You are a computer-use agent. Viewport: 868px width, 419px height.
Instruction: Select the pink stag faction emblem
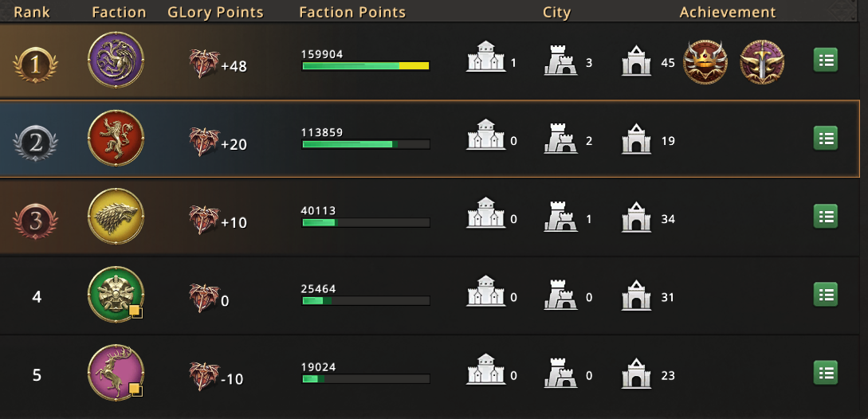tap(116, 372)
